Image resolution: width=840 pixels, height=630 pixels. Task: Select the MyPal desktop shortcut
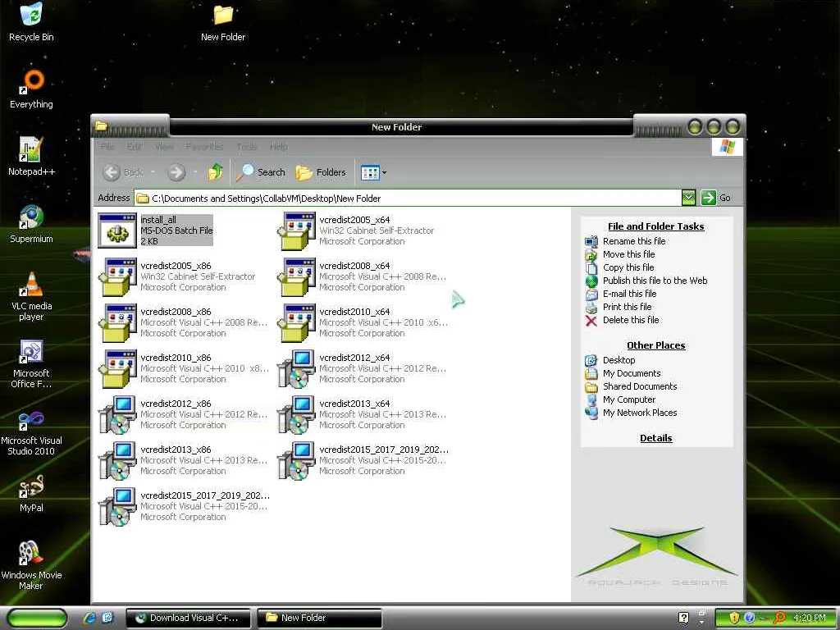coord(31,493)
